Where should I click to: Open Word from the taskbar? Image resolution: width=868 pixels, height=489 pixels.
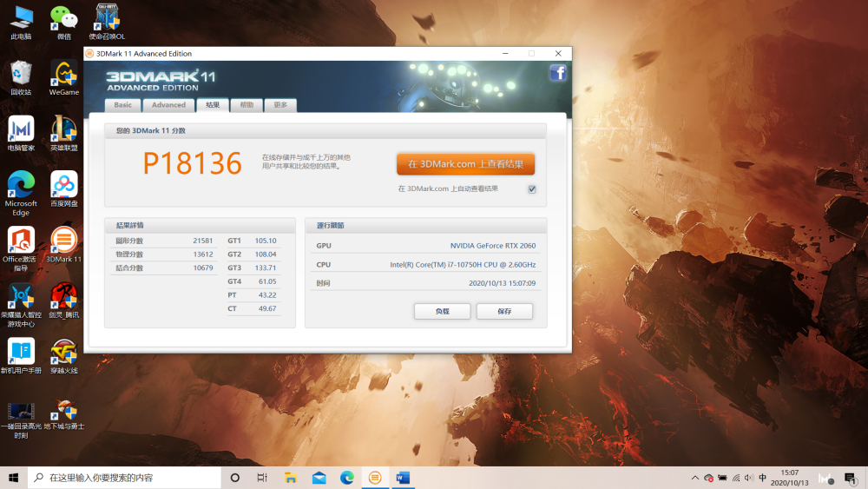point(403,478)
